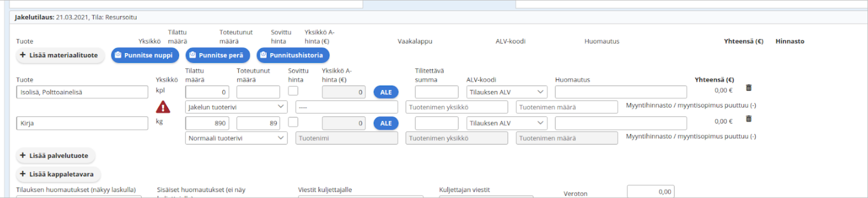Viewport: 868px width, 198px height.
Task: Click Tilattu määrä field showing 890
Action: pyautogui.click(x=207, y=123)
